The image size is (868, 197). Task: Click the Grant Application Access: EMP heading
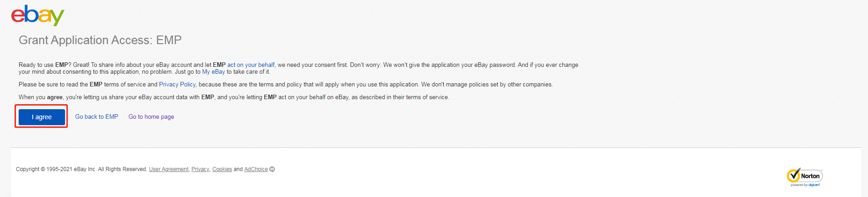[100, 40]
